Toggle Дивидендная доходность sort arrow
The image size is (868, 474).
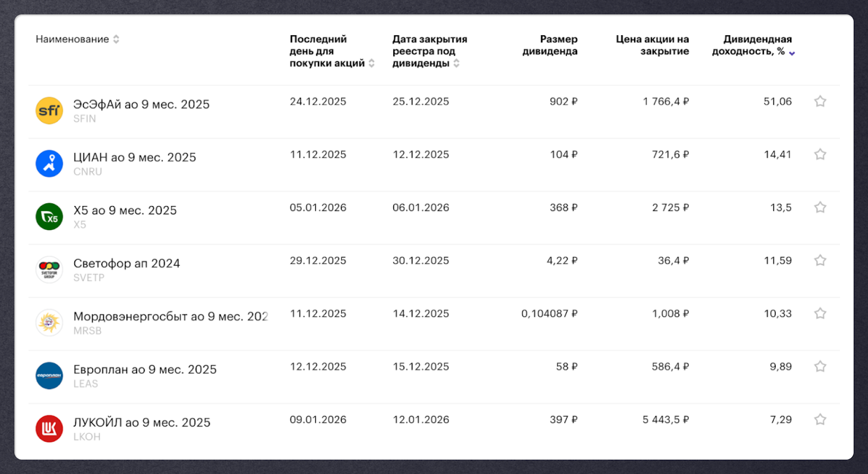click(792, 53)
